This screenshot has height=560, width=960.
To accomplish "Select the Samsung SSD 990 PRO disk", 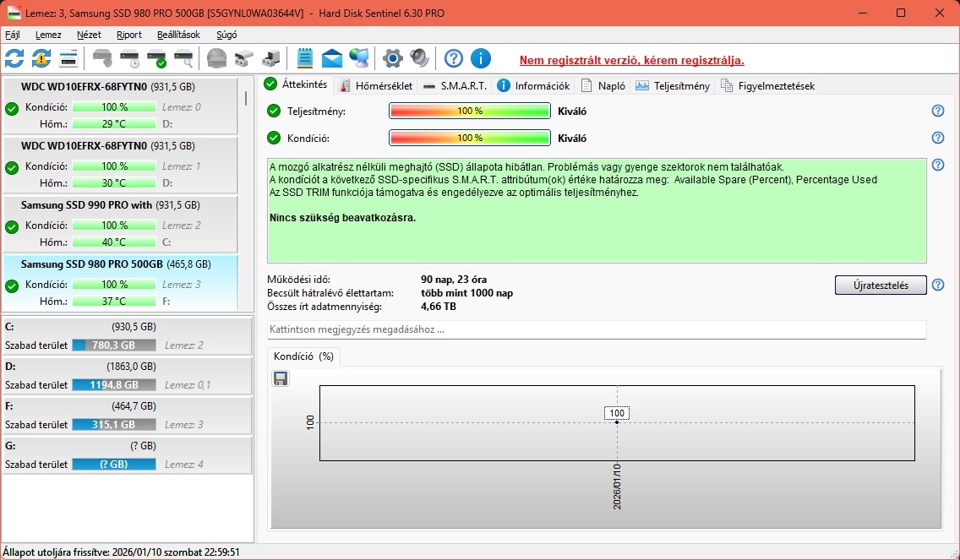I will pyautogui.click(x=121, y=225).
